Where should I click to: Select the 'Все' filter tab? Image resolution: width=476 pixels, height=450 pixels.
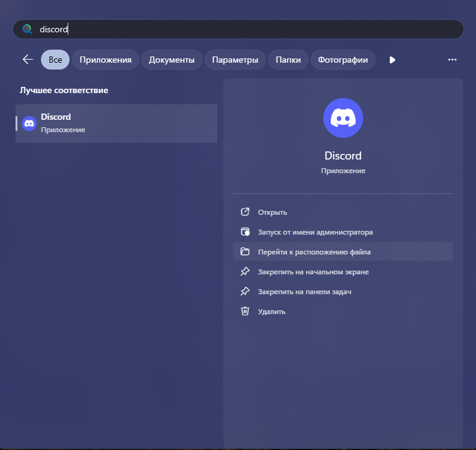[x=55, y=60]
